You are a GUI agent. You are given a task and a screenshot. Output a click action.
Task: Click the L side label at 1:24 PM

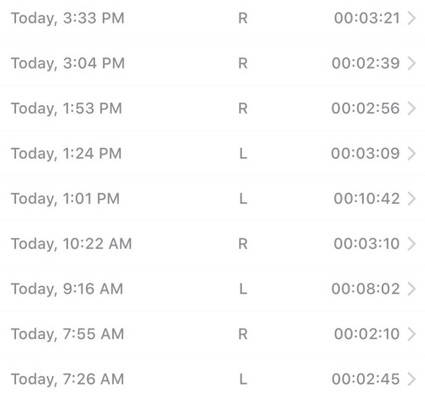tap(243, 153)
